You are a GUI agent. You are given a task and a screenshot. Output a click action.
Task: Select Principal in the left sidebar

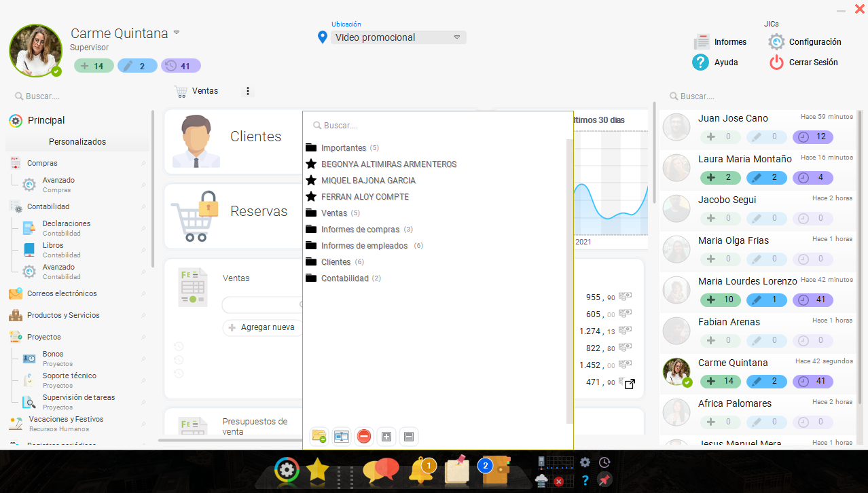[46, 120]
